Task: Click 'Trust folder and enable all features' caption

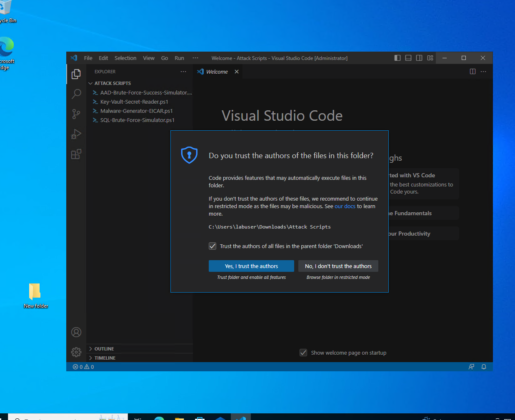Action: click(251, 277)
